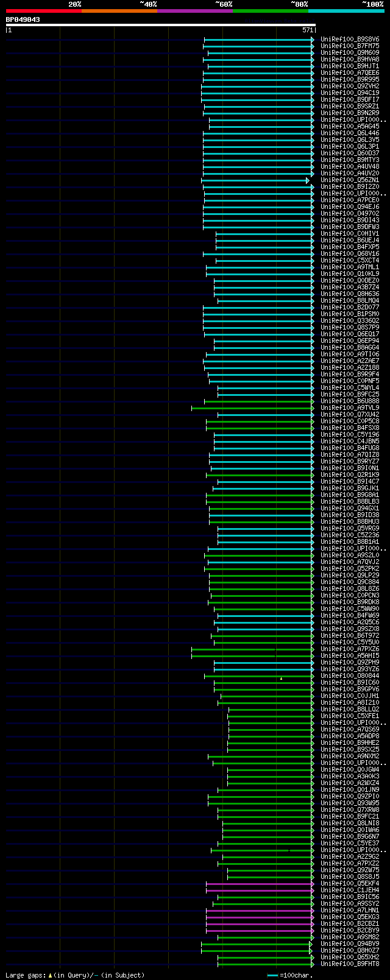Click UniRef100_Q9LP29 label
Image resolution: width=390 pixels, height=980 pixels.
tap(350, 575)
